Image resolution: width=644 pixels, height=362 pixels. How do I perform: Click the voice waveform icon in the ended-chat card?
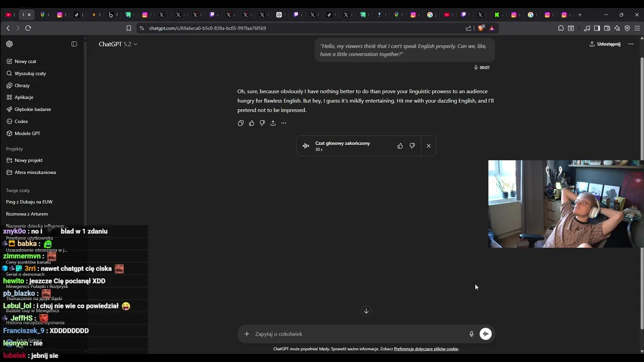(306, 146)
